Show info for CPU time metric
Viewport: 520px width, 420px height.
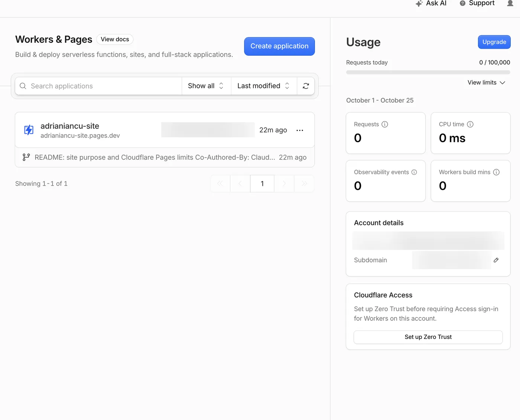pyautogui.click(x=470, y=124)
